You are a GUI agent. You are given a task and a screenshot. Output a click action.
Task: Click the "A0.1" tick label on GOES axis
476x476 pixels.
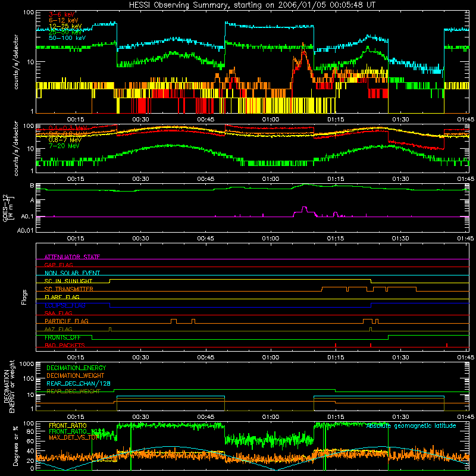coord(27,217)
